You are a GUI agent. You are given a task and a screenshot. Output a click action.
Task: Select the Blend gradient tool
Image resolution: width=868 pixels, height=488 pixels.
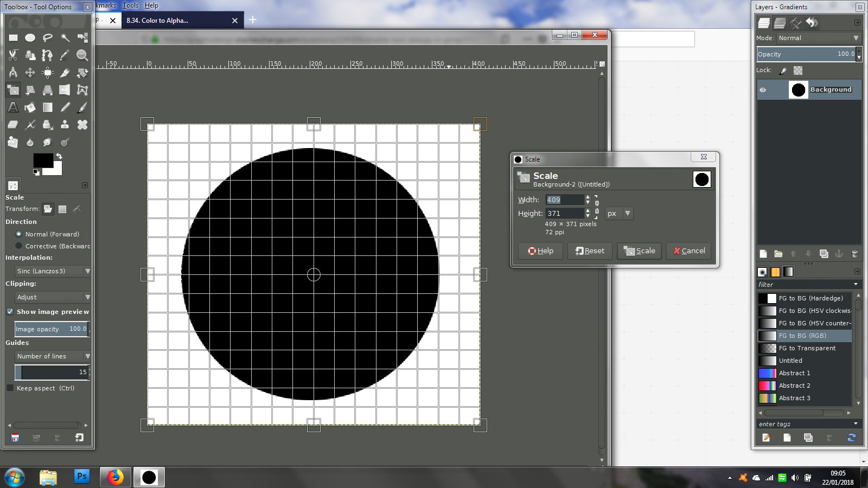(48, 107)
